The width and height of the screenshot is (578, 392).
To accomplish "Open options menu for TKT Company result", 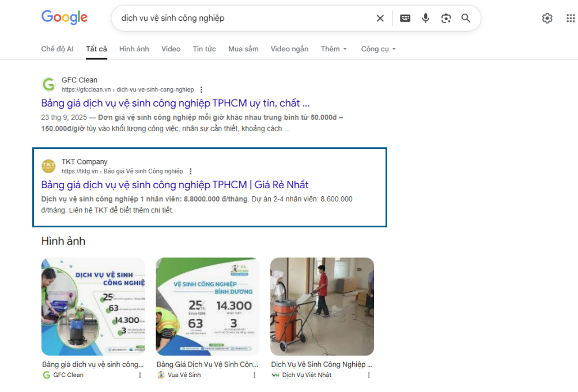I will tap(190, 172).
